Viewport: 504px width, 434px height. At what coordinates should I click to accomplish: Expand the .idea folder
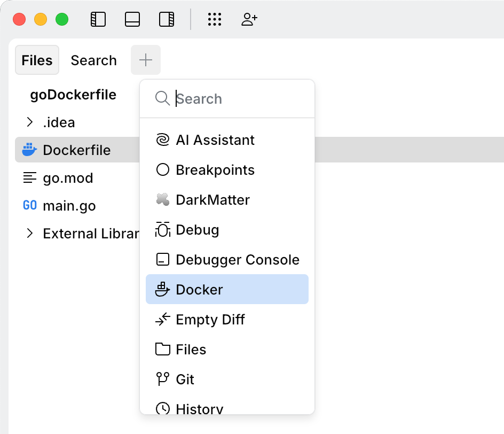coord(30,122)
